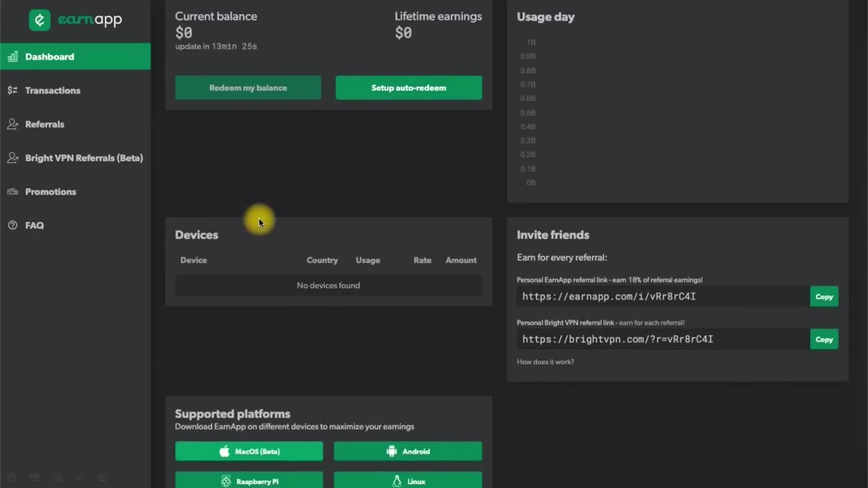The image size is (868, 488).
Task: Copy the EarnApp referral link
Action: [x=824, y=296]
